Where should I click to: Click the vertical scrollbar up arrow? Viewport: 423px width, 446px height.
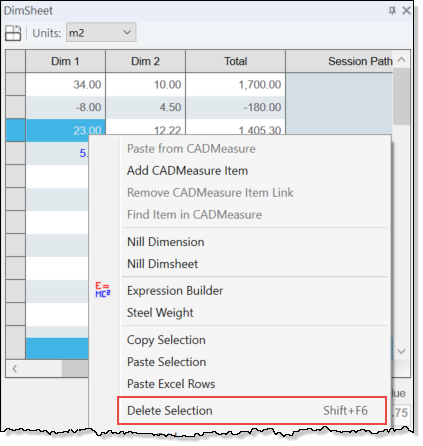pos(401,60)
